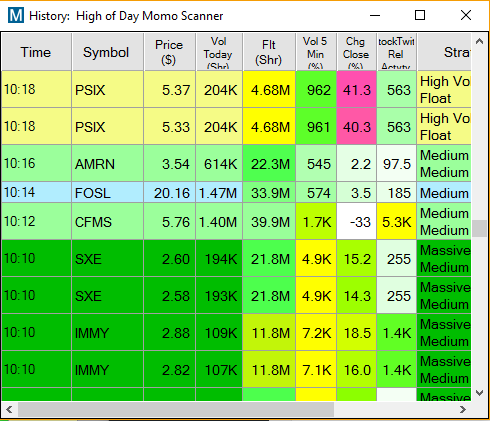Select SXE symbol at price 2.58

tap(108, 296)
